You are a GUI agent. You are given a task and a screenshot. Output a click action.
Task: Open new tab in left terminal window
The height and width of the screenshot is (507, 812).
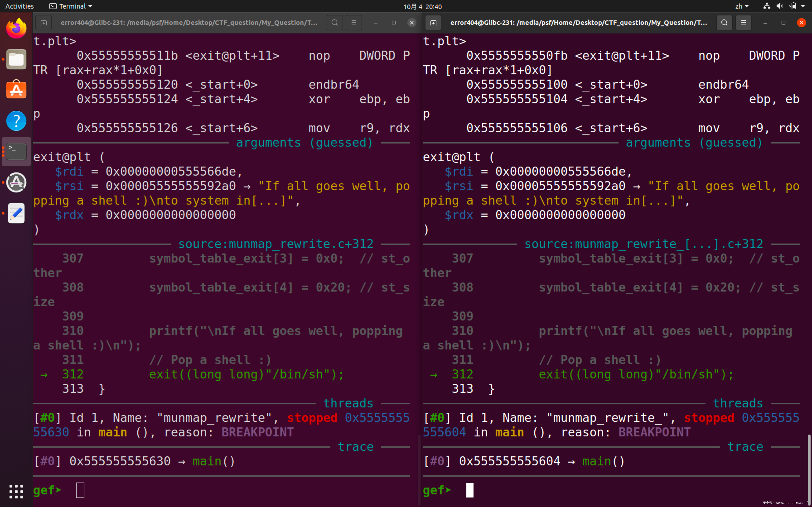pyautogui.click(x=44, y=23)
